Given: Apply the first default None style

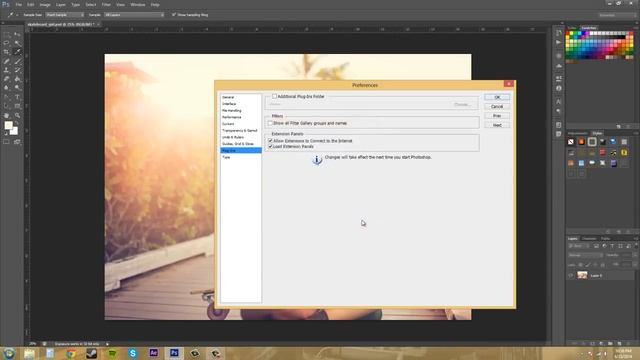Looking at the screenshot, I should tap(571, 142).
